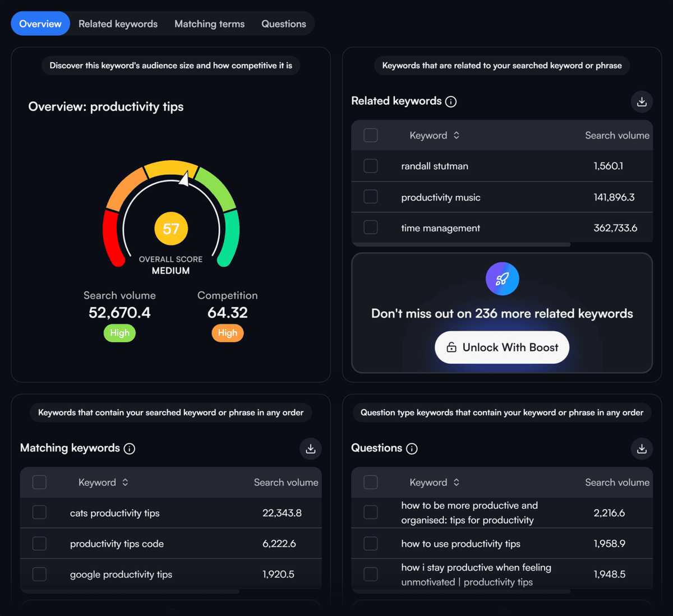Viewport: 673px width, 616px height.
Task: Download the Matching keywords list
Action: click(x=311, y=449)
